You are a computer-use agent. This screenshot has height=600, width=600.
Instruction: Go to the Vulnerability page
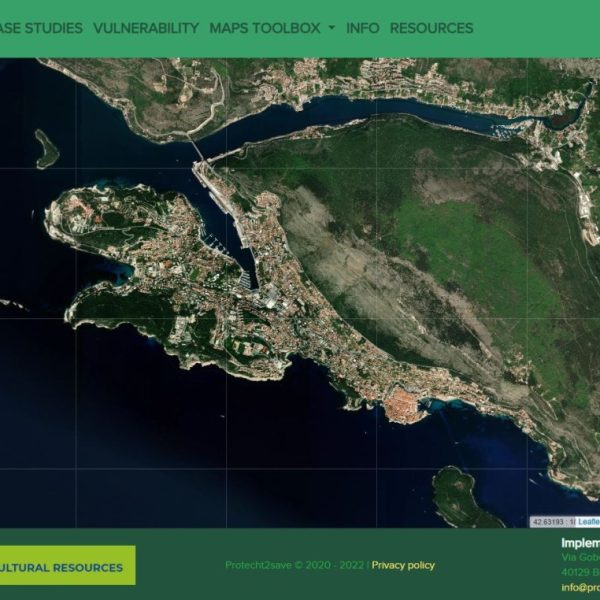(146, 28)
